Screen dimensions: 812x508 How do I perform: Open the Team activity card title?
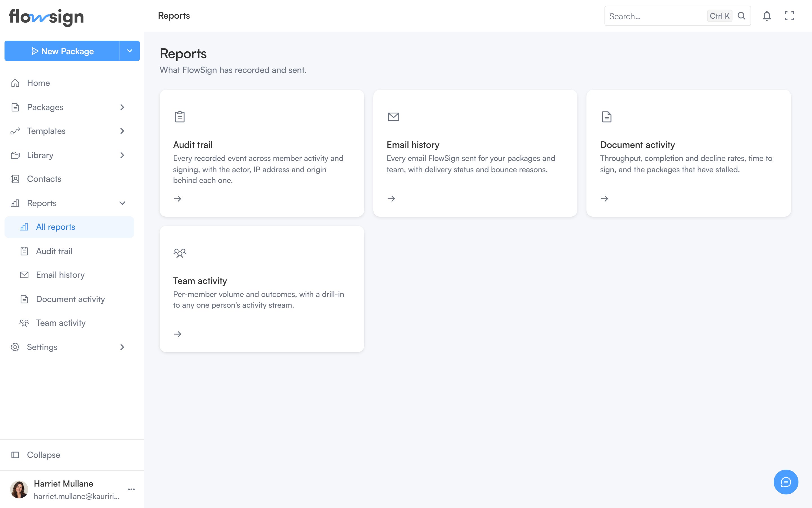[x=200, y=281]
